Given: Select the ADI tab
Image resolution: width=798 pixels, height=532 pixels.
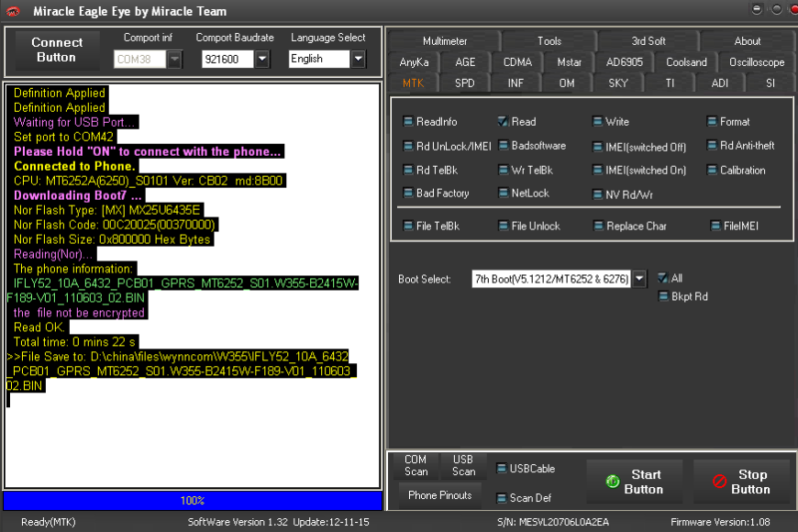Looking at the screenshot, I should (x=720, y=83).
